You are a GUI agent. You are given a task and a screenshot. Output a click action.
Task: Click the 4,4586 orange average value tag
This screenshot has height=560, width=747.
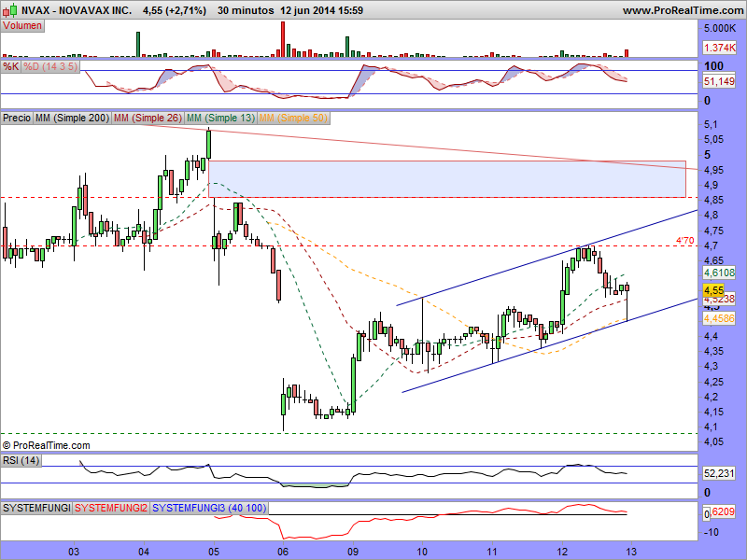tap(719, 318)
